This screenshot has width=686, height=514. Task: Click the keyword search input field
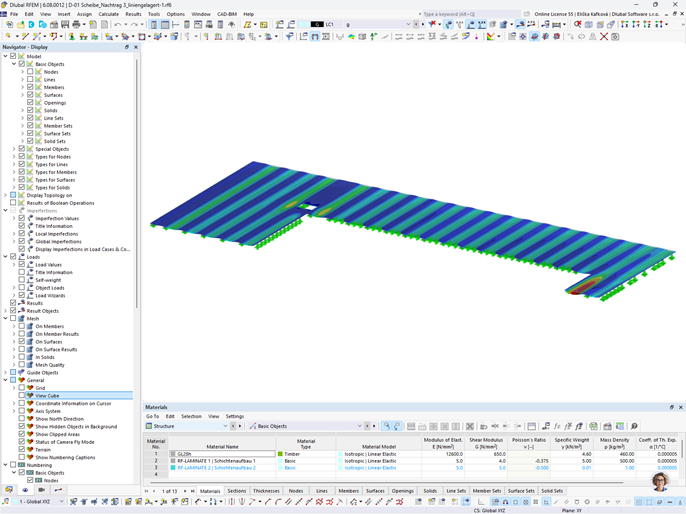(x=470, y=14)
